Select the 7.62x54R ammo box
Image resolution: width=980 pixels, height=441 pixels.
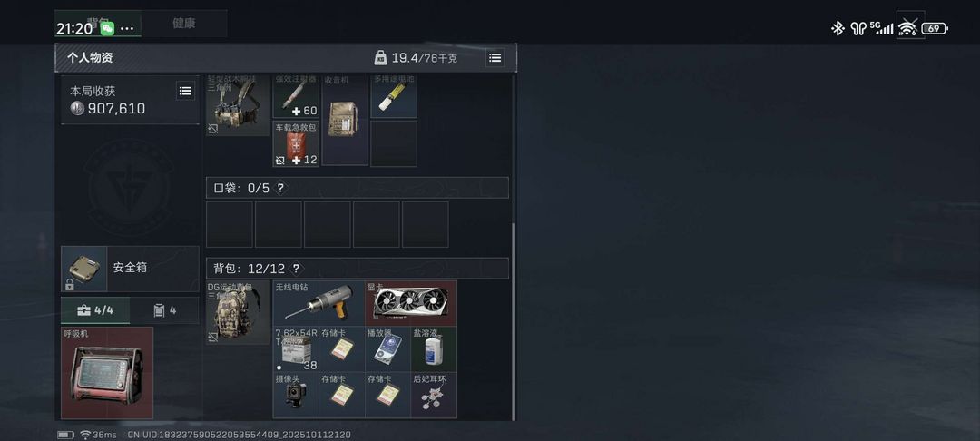(296, 349)
